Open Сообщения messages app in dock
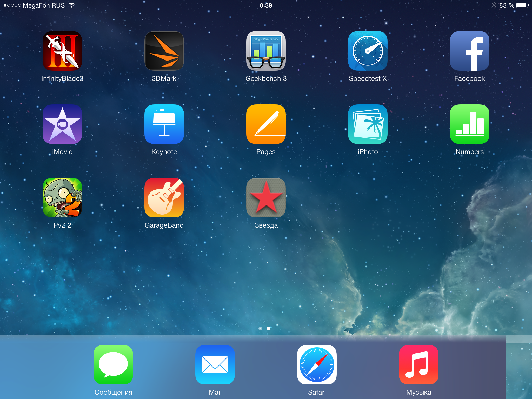The height and width of the screenshot is (399, 532). point(113,365)
